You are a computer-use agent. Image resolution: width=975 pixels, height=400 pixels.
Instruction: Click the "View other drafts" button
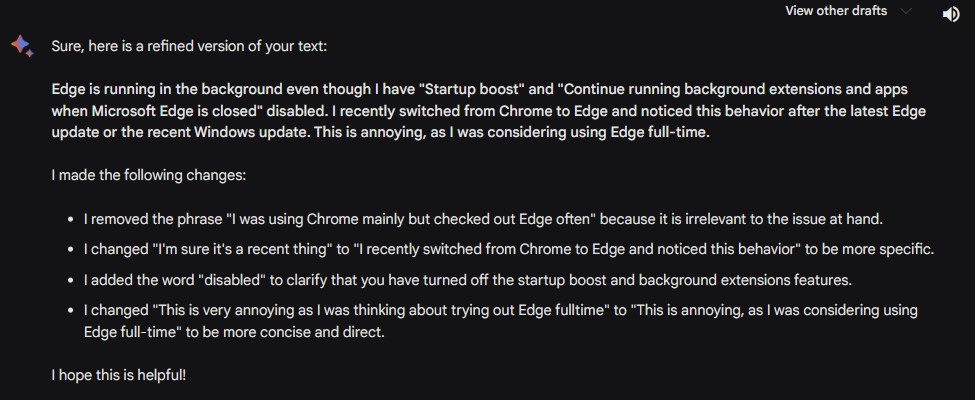[x=836, y=11]
